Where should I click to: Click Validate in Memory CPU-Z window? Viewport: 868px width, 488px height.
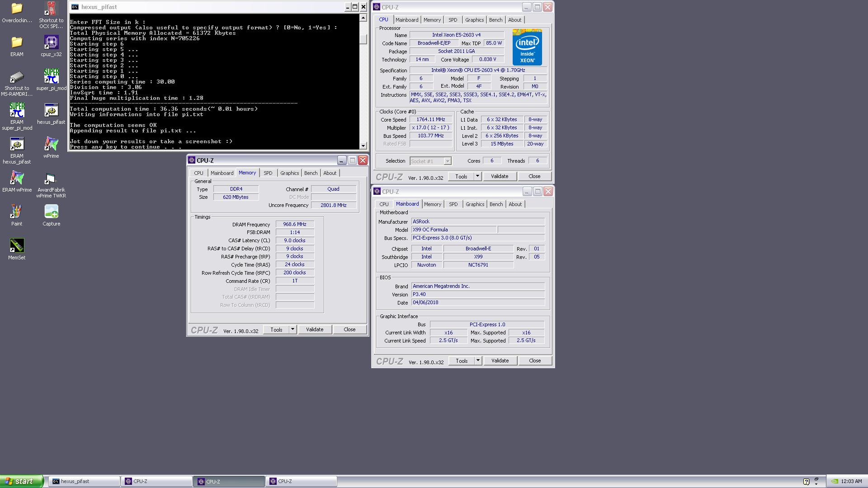[x=315, y=329]
